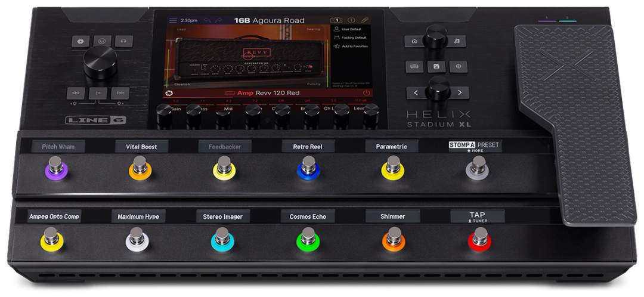
Task: Touch the Vital Boost scribble strip label
Action: [141, 147]
